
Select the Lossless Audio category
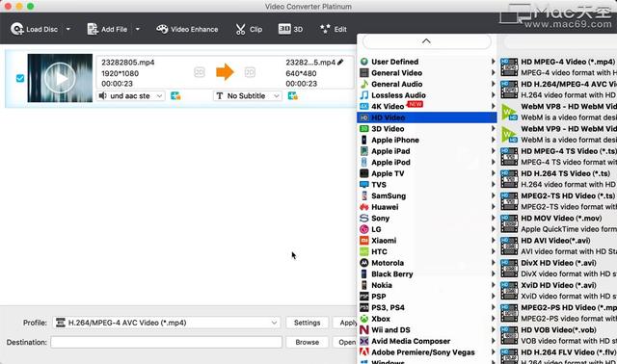click(427, 95)
